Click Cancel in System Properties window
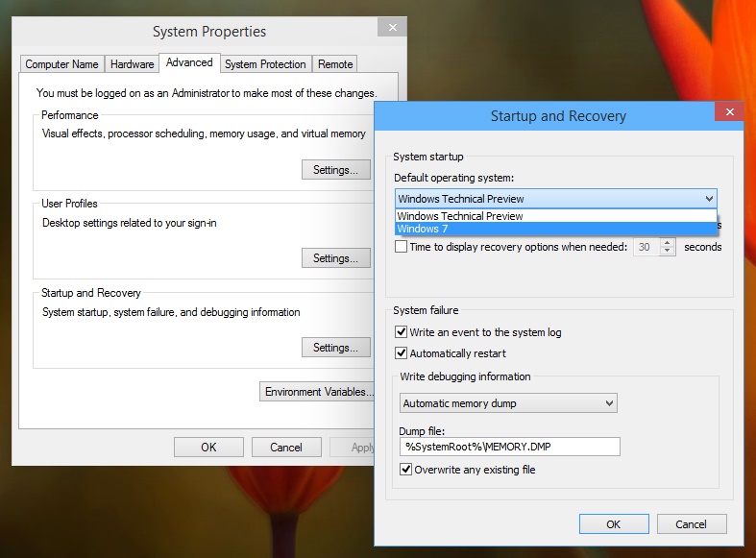This screenshot has height=558, width=756. click(286, 448)
